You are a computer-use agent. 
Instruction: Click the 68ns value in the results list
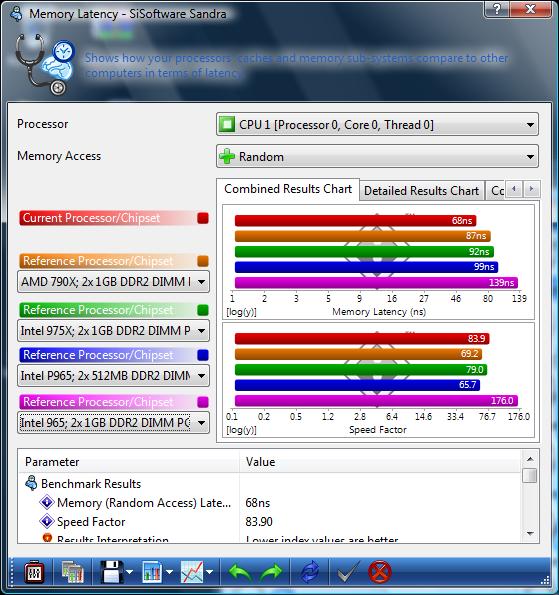258,503
